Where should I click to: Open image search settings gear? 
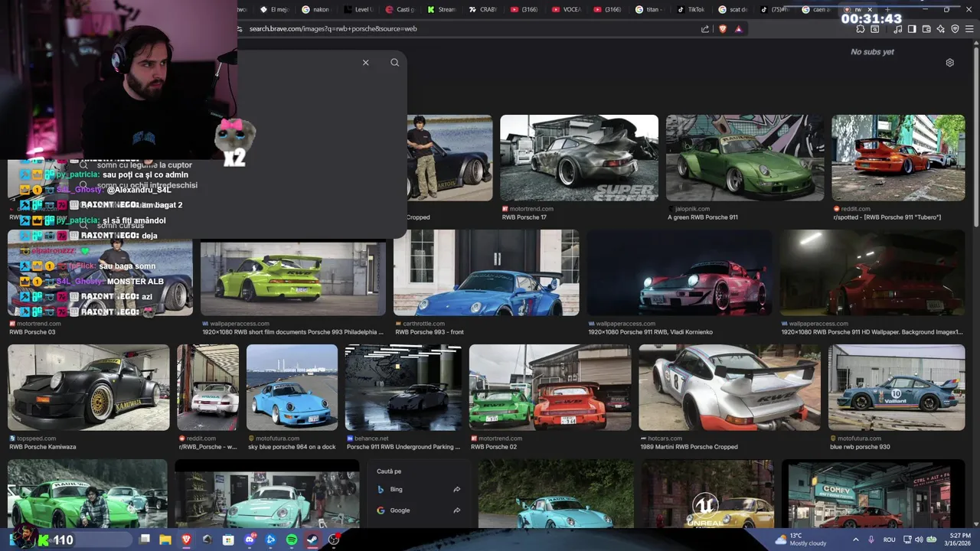(949, 63)
